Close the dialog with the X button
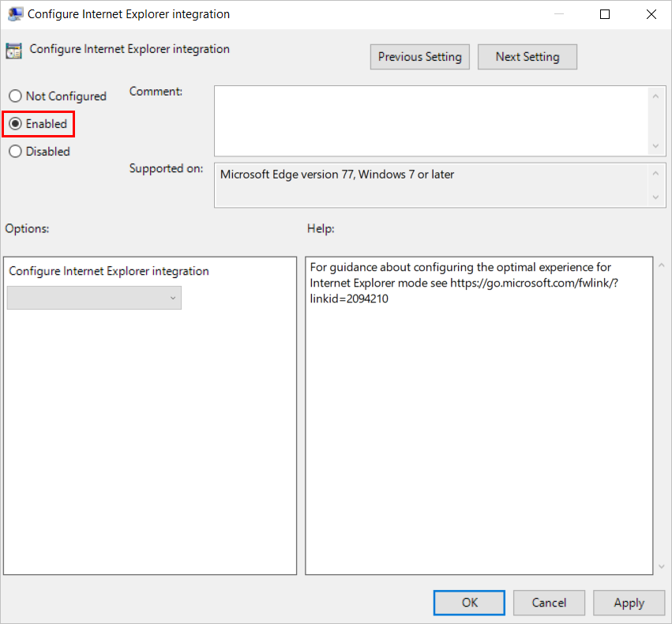Screen dimensions: 672x624 click(650, 14)
